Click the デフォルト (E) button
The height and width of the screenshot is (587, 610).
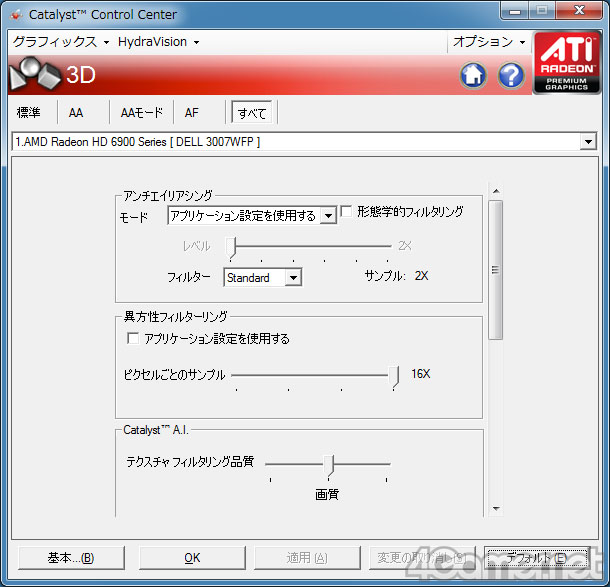coord(537,558)
